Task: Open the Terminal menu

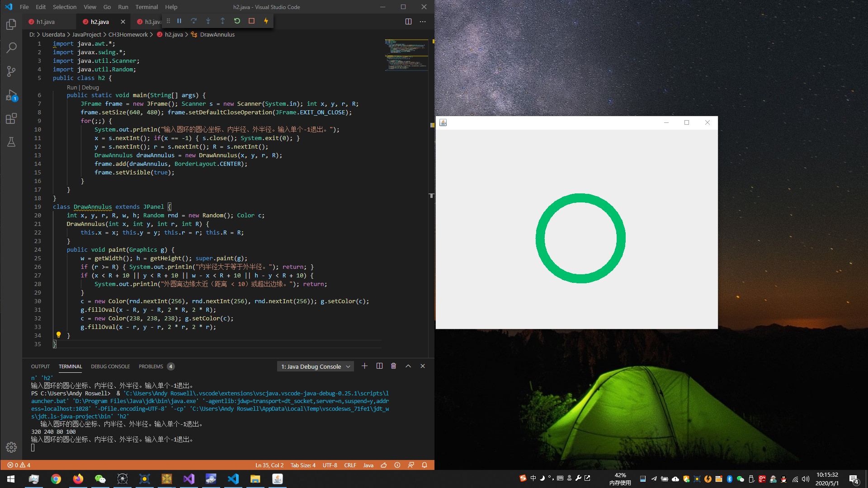Action: [x=146, y=7]
